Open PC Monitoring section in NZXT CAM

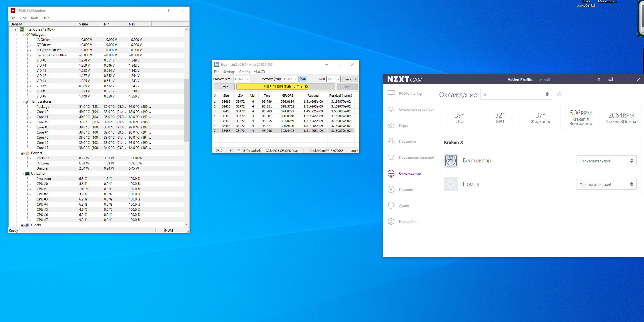tap(410, 94)
